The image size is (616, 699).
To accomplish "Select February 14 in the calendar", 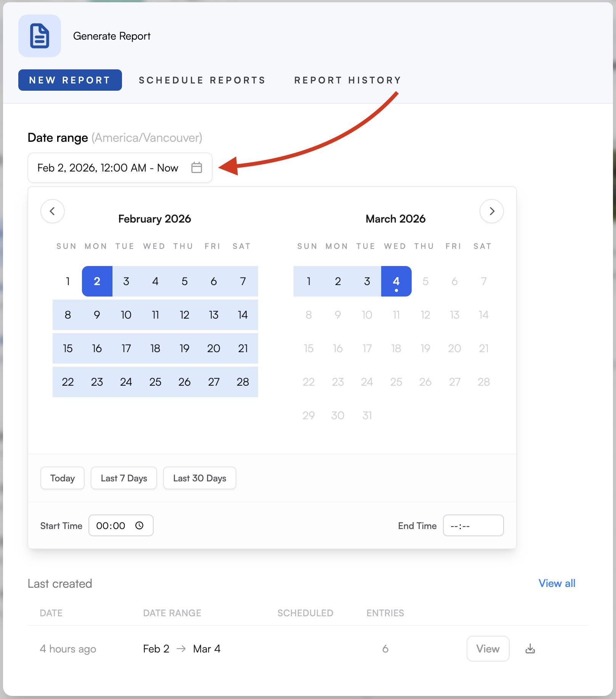I will pyautogui.click(x=243, y=315).
